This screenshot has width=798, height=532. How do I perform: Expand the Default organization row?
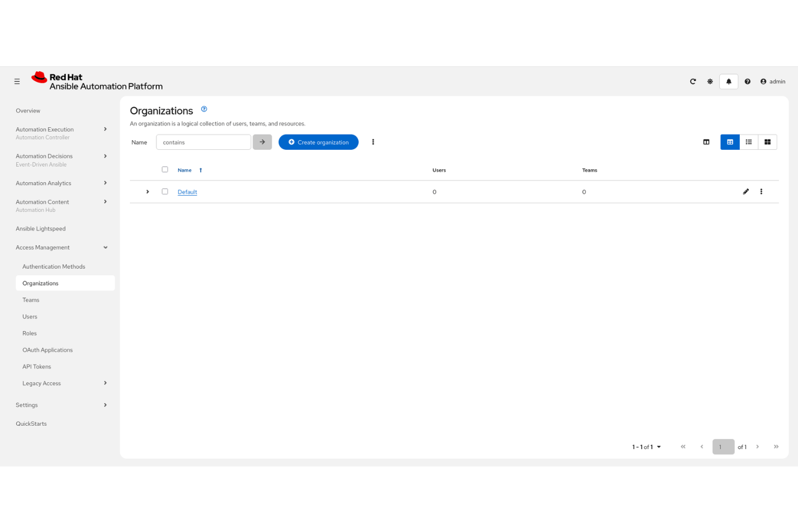(x=148, y=192)
